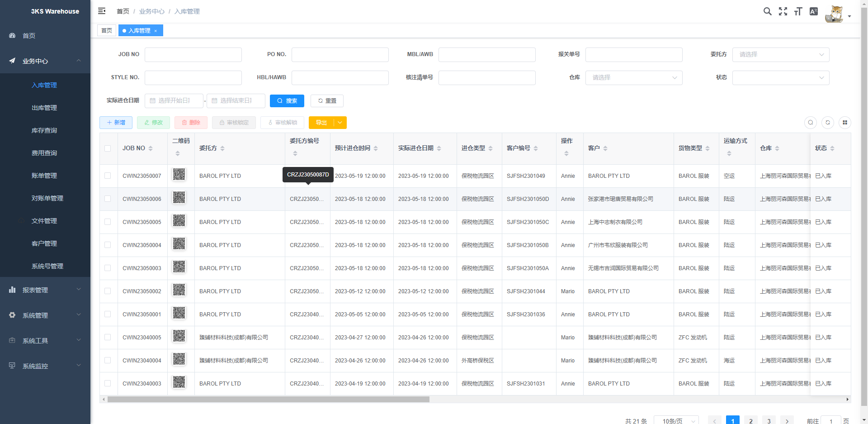The height and width of the screenshot is (424, 868).
Task: Open QR code for CWIN23050006
Action: (x=179, y=197)
